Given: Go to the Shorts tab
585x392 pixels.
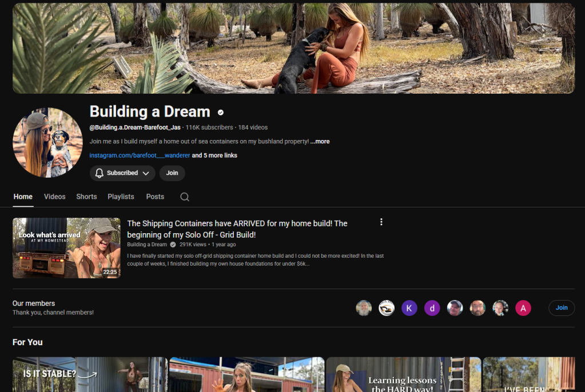Looking at the screenshot, I should click(x=86, y=197).
